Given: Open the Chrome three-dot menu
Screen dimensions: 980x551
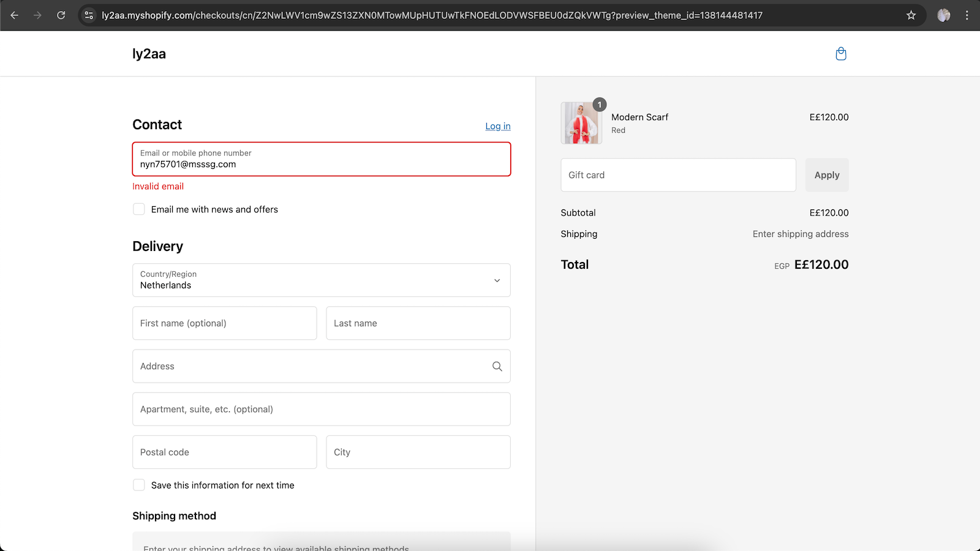Looking at the screenshot, I should [x=968, y=15].
